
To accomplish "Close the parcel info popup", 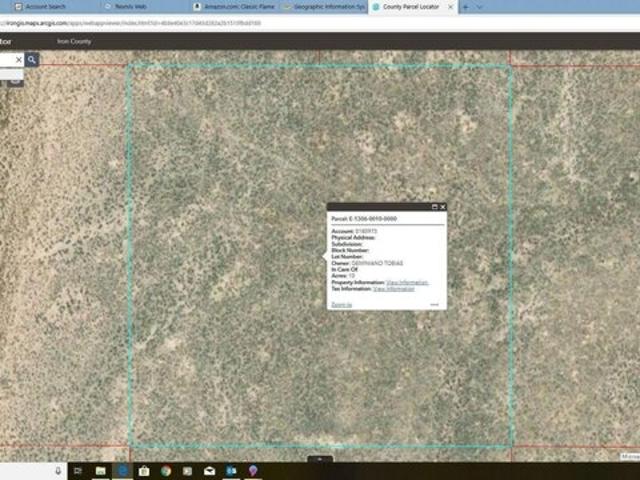I will click(443, 207).
